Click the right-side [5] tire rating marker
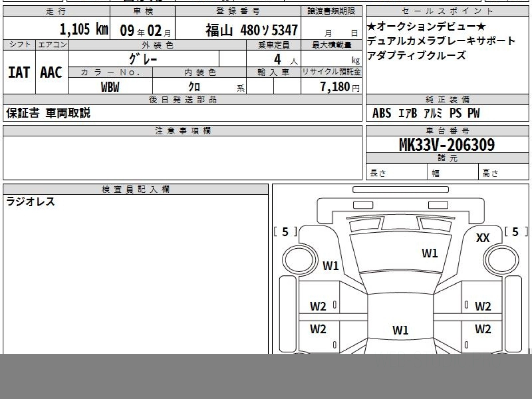532x399 pixels. click(x=516, y=232)
